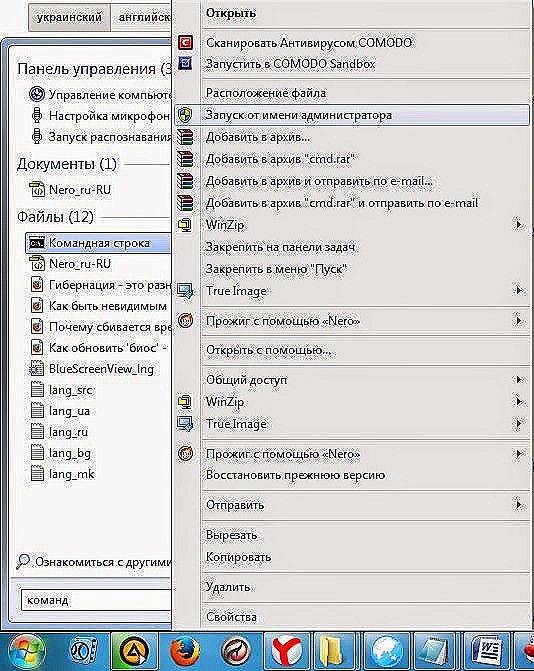Click the Панель управления group header
This screenshot has width=534, height=671.
94,69
